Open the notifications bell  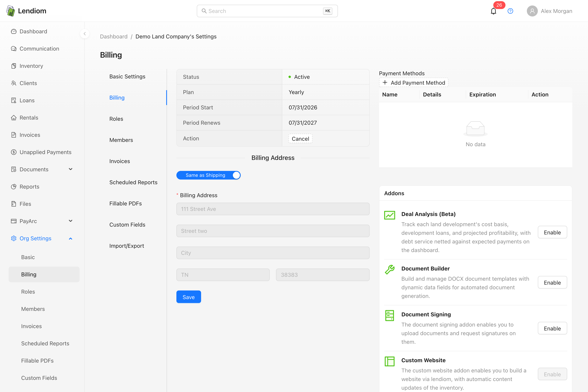[493, 11]
